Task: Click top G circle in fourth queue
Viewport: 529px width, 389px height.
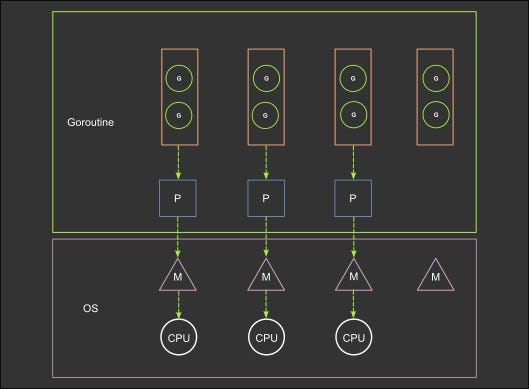Action: 436,78
